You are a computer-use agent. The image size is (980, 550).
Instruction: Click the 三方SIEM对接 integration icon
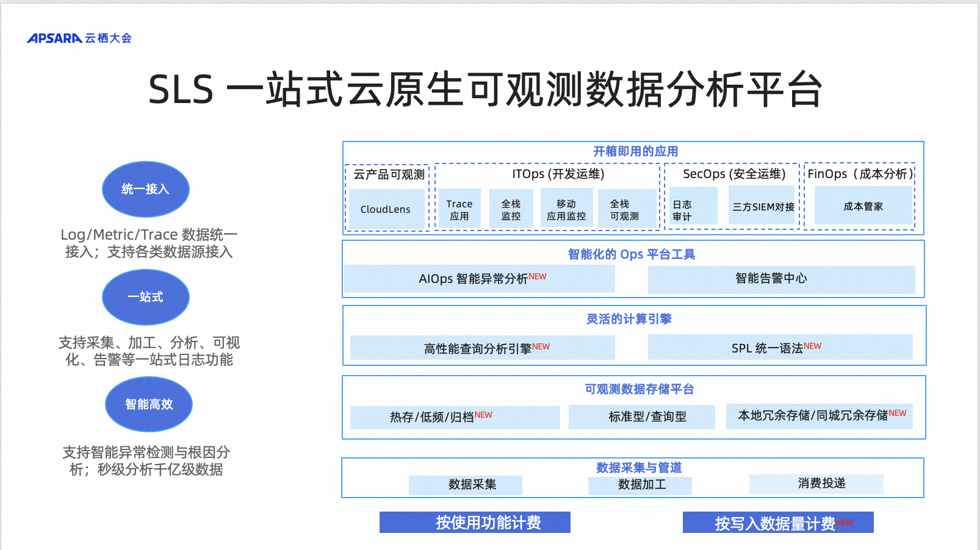point(762,206)
